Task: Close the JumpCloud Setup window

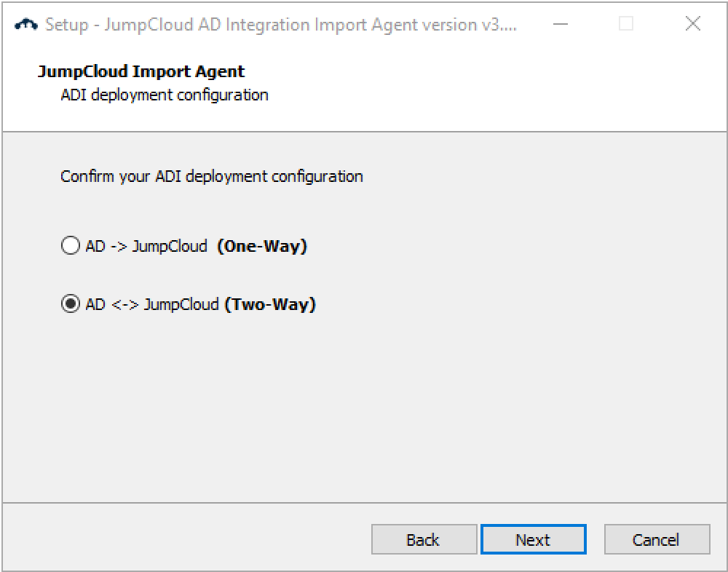Action: pos(693,24)
